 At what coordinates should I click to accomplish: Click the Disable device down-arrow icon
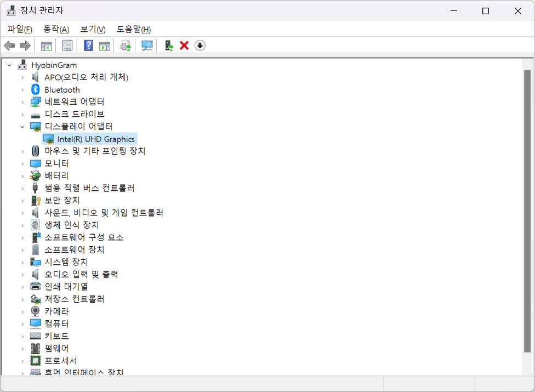[x=200, y=46]
